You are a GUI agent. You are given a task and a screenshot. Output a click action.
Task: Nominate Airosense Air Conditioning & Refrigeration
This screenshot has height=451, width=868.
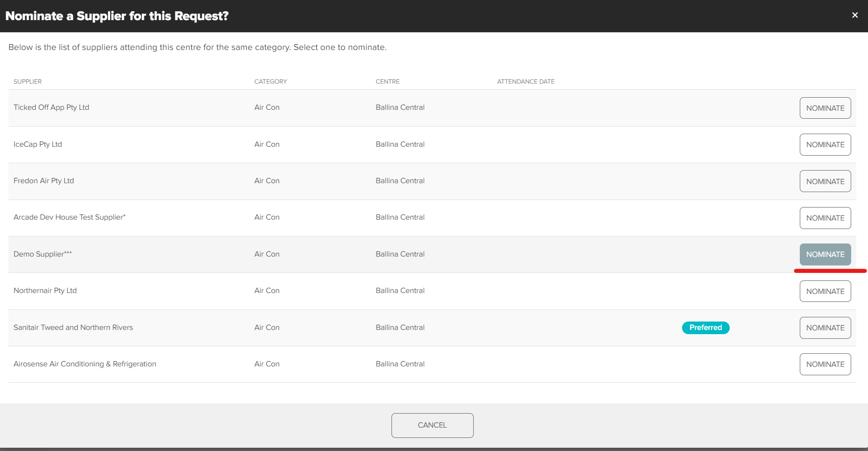(x=825, y=364)
